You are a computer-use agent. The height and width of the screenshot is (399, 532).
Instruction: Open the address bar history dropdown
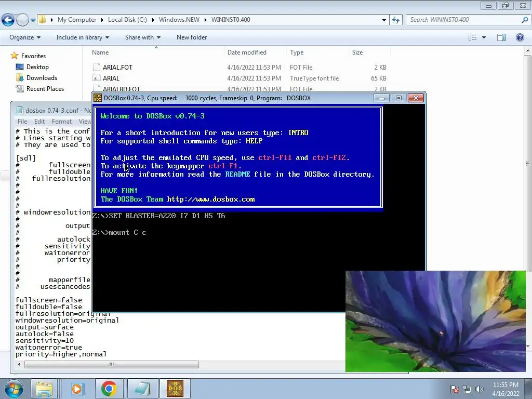[x=384, y=20]
